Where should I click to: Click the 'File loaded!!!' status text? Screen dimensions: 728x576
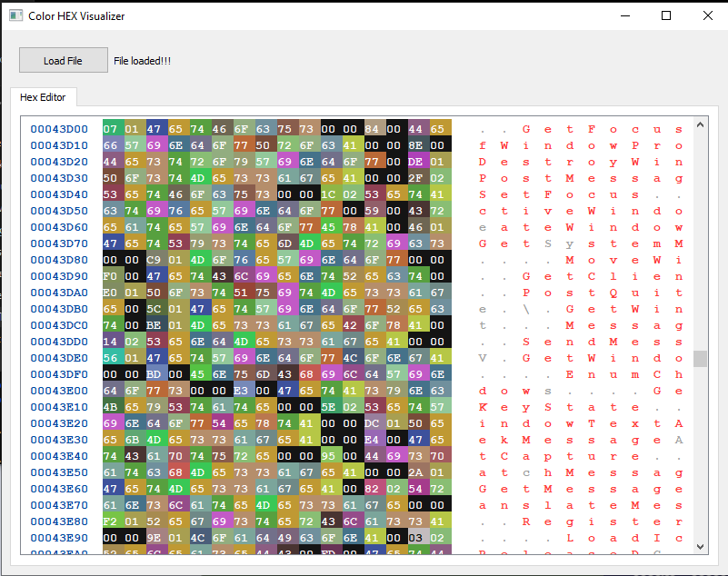pos(142,61)
